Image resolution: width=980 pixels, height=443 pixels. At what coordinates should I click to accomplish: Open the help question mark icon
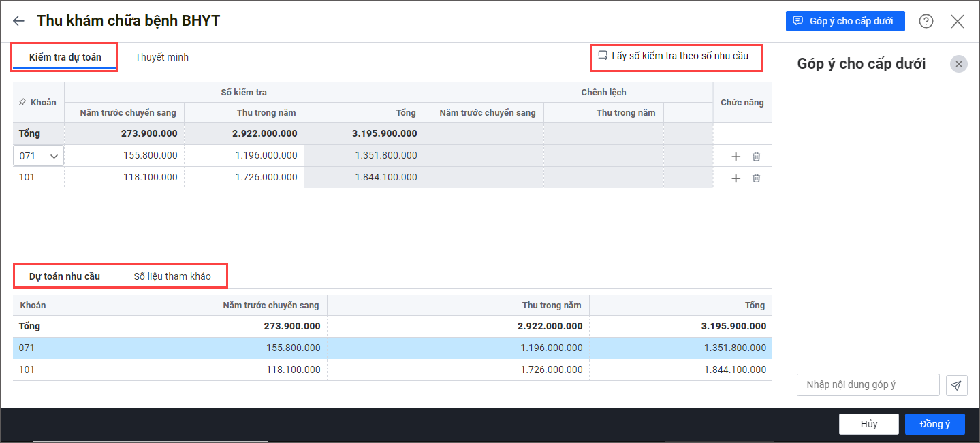[x=926, y=21]
